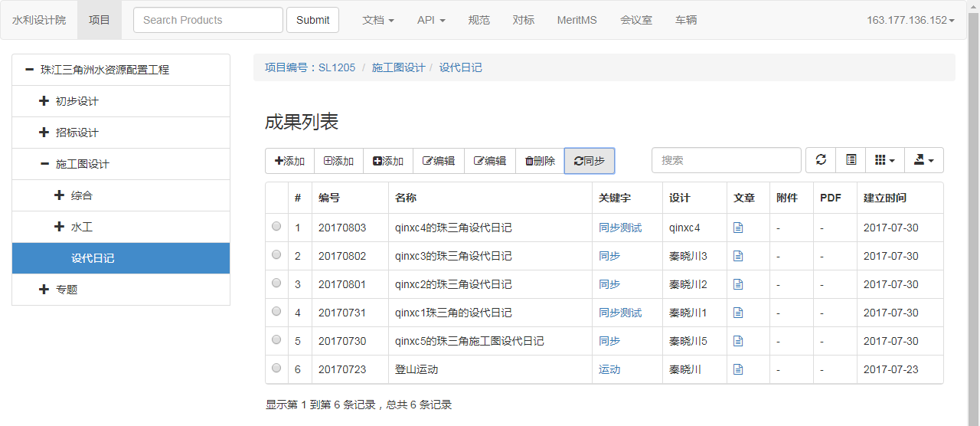Open the columns grid dropdown
Image resolution: width=980 pixels, height=426 pixels.
click(885, 160)
